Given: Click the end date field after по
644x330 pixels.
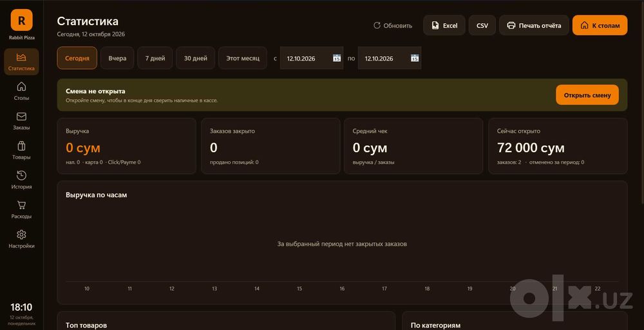Looking at the screenshot, I should click(390, 58).
